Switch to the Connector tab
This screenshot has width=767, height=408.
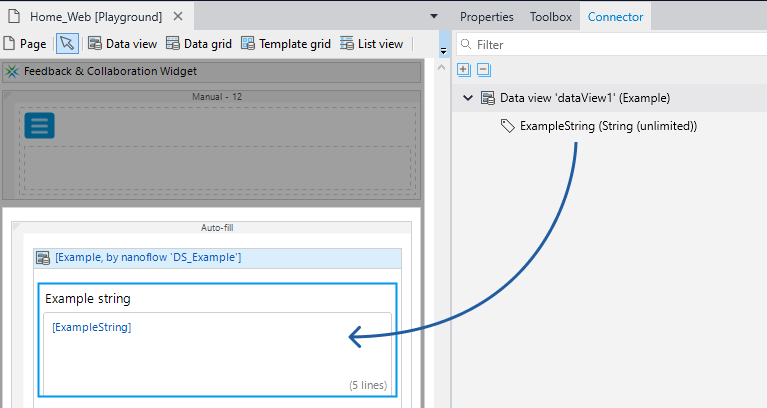click(x=615, y=17)
